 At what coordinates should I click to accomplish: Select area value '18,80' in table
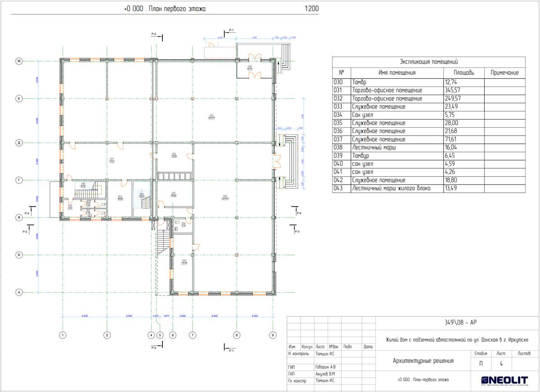click(450, 180)
